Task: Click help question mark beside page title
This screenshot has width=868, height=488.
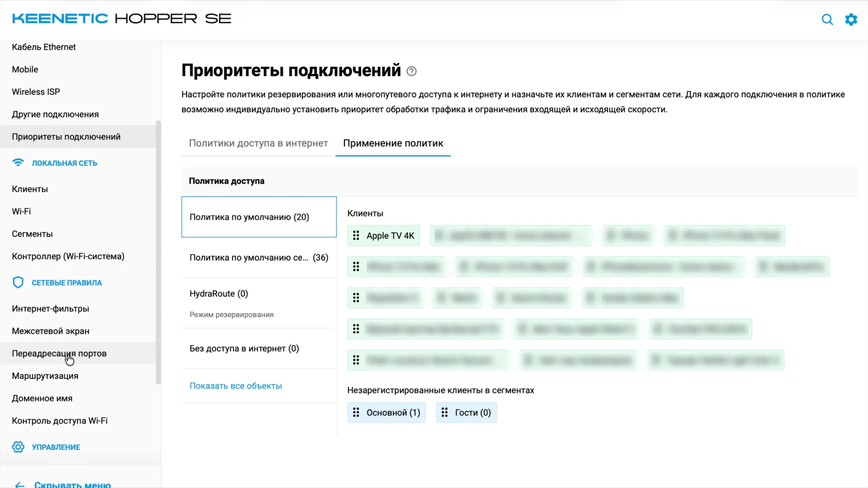Action: click(412, 71)
